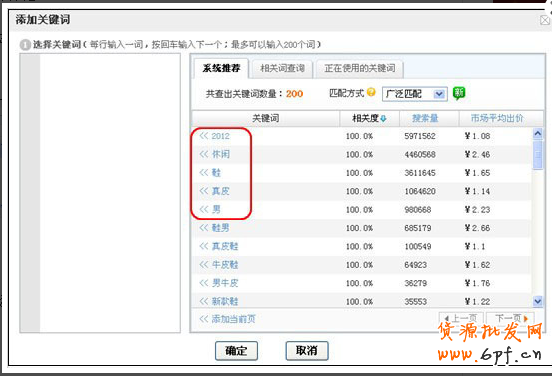This screenshot has width=552, height=376.
Task: Switch to the 相关词查询 tab
Action: (282, 68)
